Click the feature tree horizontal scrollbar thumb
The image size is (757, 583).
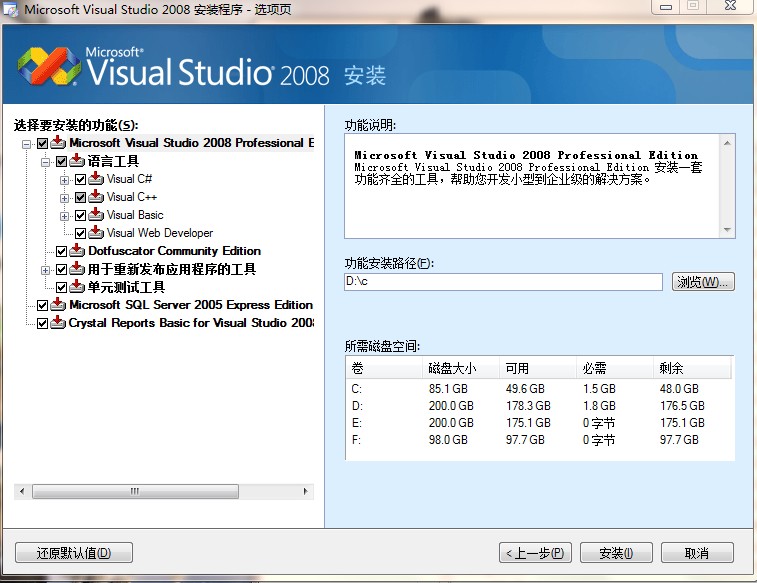coord(135,491)
